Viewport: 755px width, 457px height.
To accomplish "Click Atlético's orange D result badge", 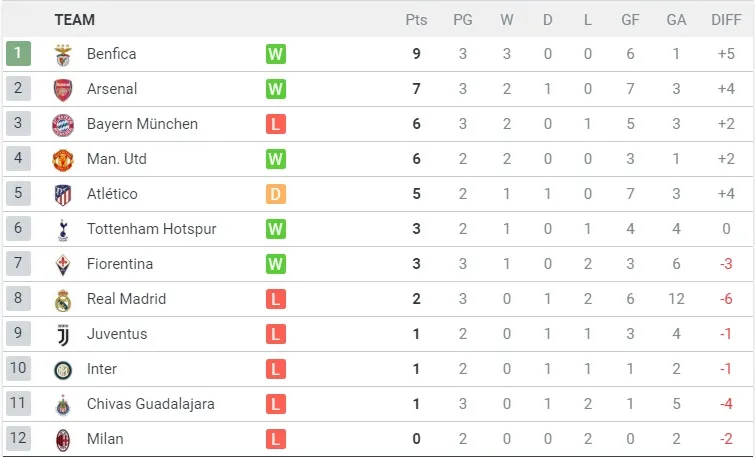I will [x=276, y=194].
